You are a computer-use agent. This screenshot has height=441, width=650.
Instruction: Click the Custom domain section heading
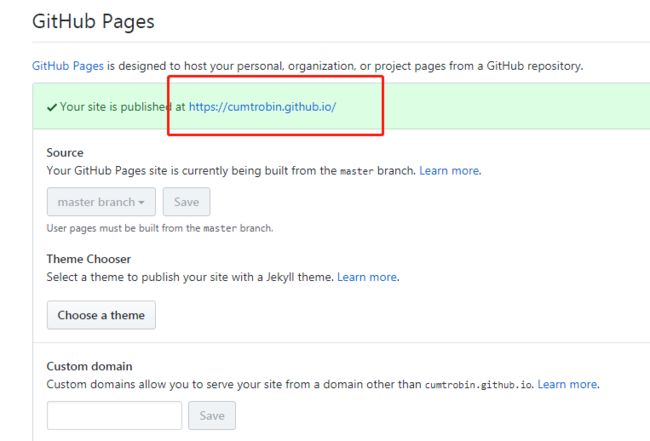(x=90, y=366)
